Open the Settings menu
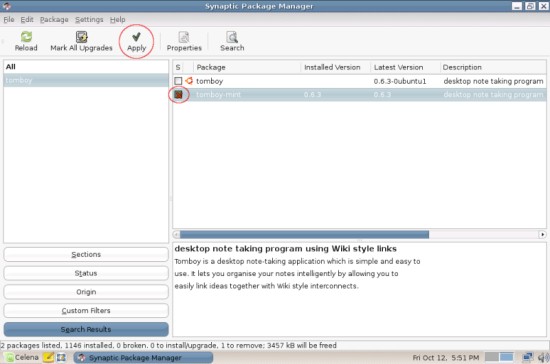 point(89,20)
